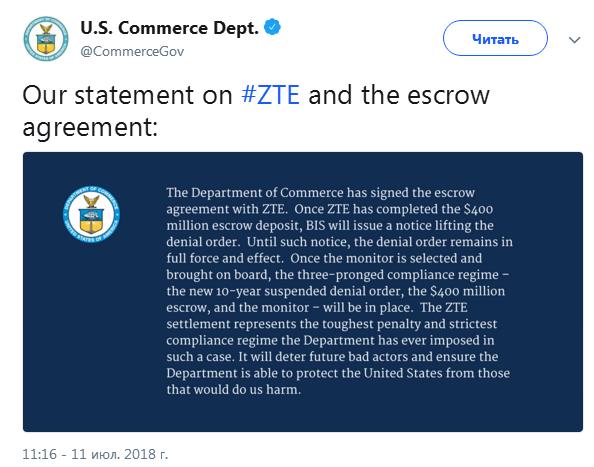The image size is (594, 467).
Task: Click the line starting "denial order. Until such notice"
Action: pos(339,242)
